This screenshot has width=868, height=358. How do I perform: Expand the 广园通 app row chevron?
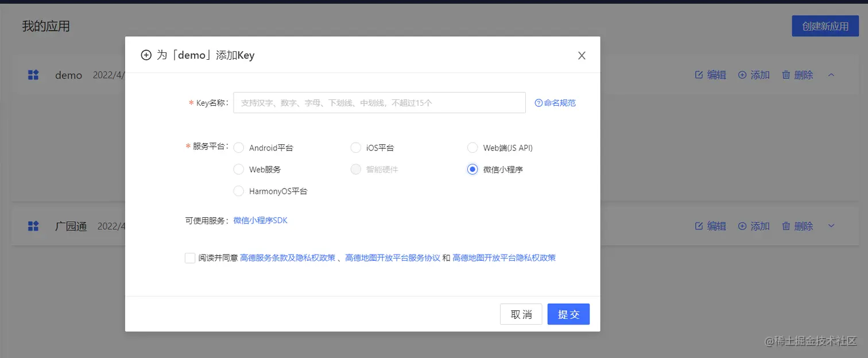tap(831, 226)
